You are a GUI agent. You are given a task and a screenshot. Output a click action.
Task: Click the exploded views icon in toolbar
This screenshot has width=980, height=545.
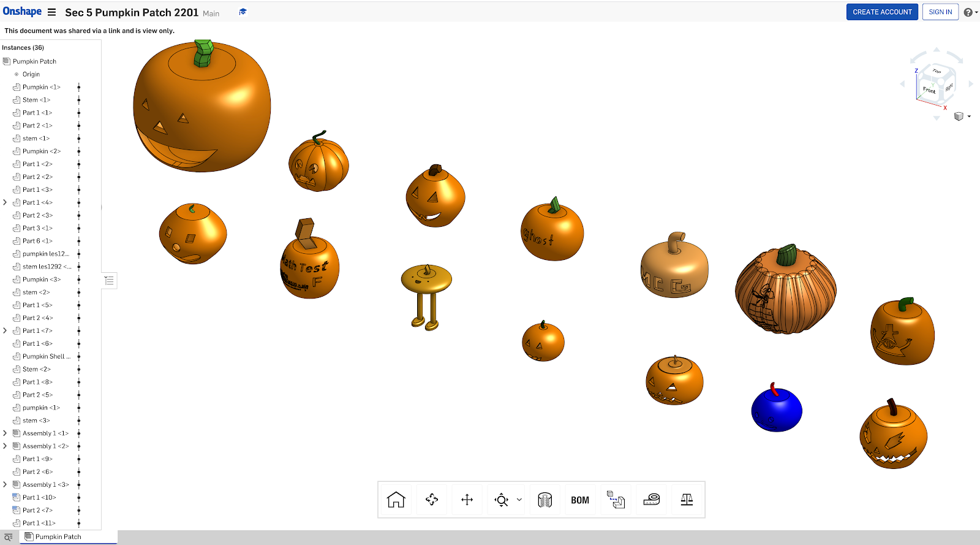(x=616, y=500)
